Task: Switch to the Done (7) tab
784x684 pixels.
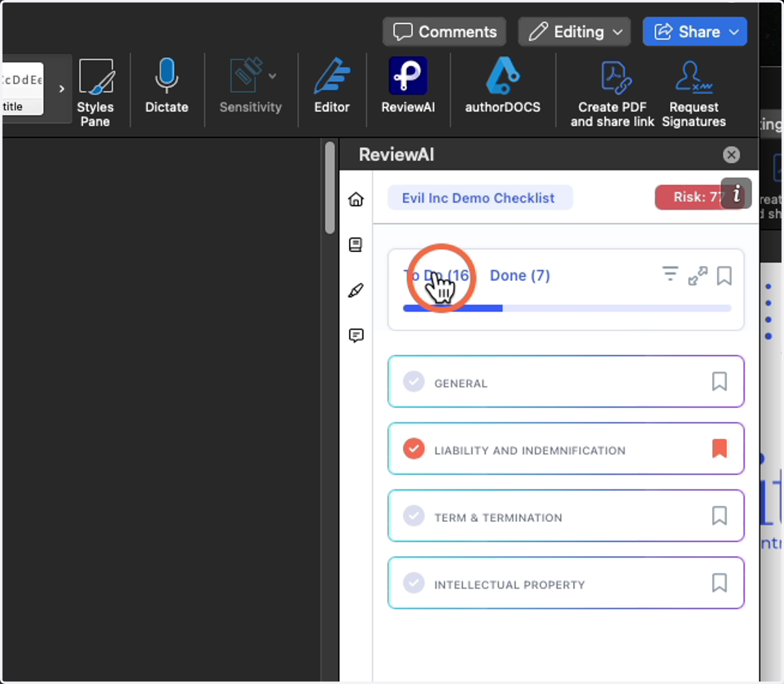Action: (520, 276)
